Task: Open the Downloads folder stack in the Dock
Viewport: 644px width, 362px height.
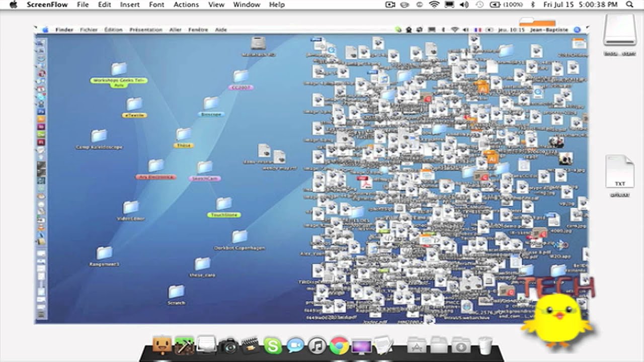Action: (461, 345)
